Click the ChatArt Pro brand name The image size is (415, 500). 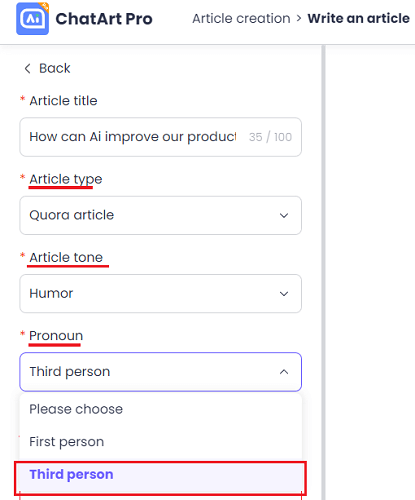point(104,19)
